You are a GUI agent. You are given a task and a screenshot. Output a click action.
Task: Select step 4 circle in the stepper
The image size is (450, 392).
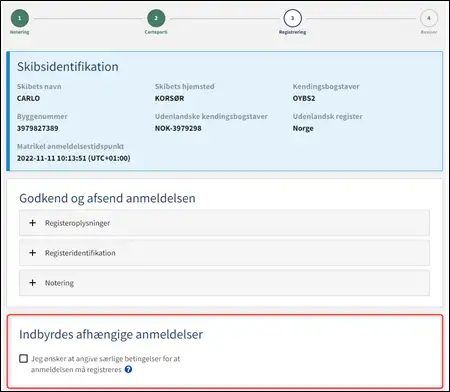pos(429,18)
